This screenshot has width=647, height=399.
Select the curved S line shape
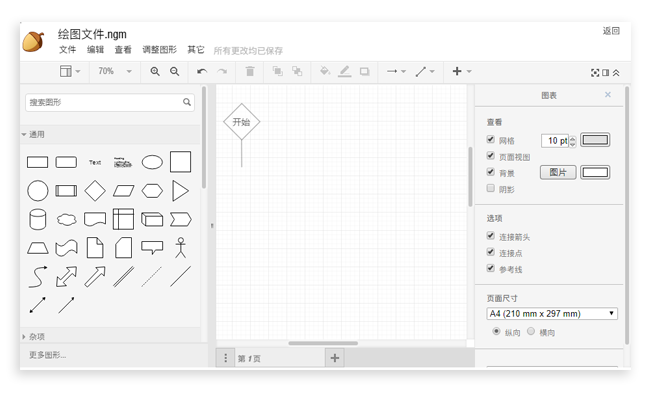coord(38,276)
